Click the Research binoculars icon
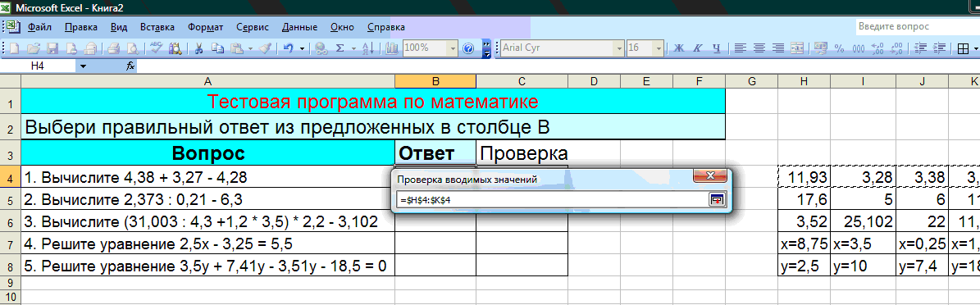The height and width of the screenshot is (305, 980). click(175, 48)
